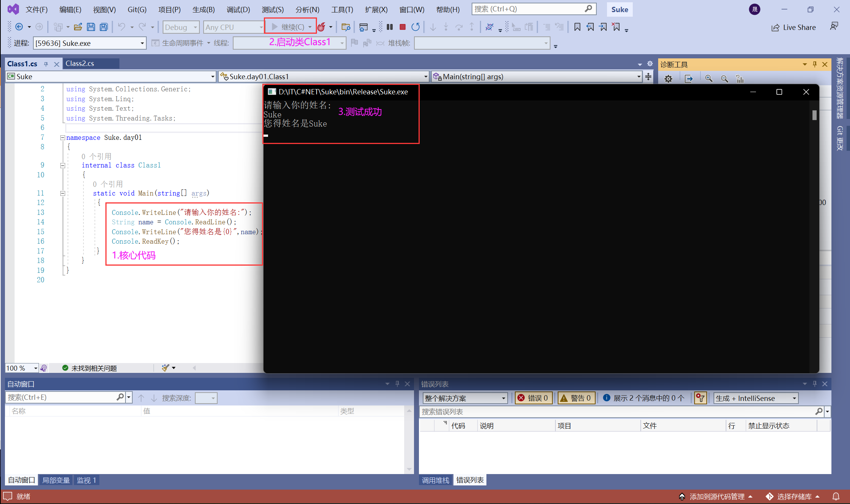Click the red Stop Debugging icon
The width and height of the screenshot is (850, 504).
(403, 27)
